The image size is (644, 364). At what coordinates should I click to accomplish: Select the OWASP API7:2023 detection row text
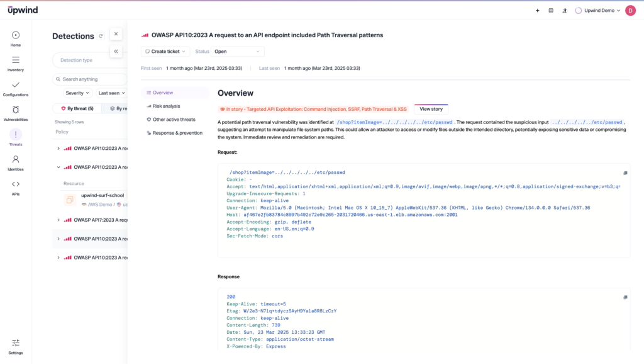(x=100, y=220)
